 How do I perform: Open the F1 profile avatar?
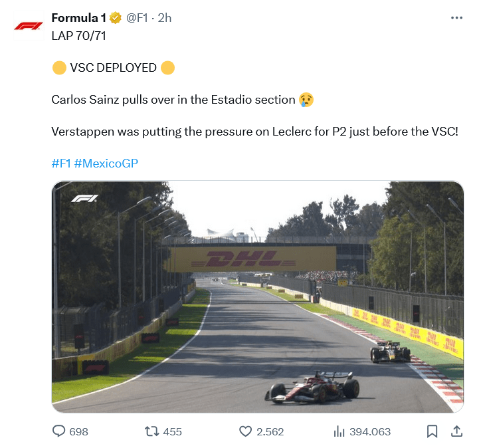click(28, 26)
